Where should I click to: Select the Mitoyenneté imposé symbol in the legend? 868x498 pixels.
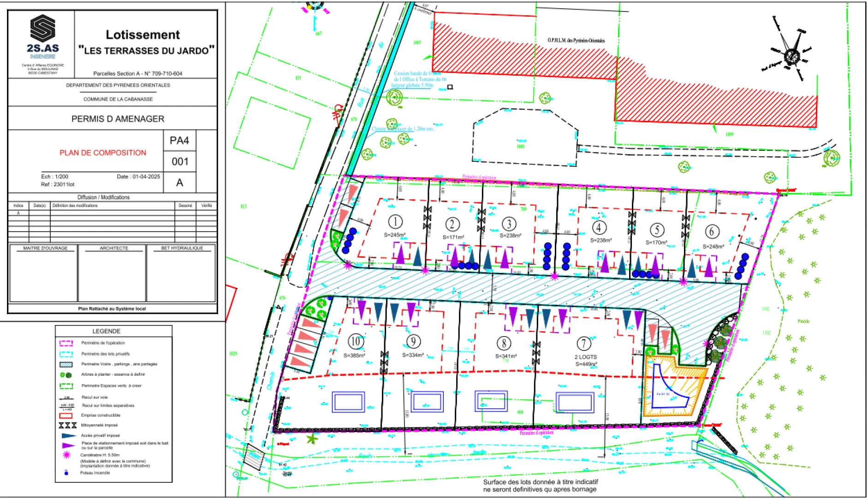pyautogui.click(x=67, y=425)
